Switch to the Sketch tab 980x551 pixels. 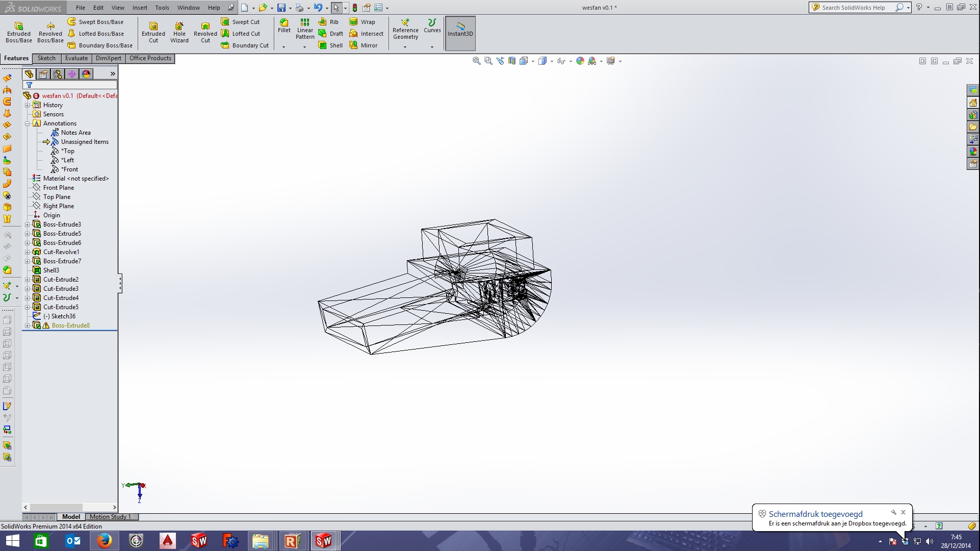[x=46, y=58]
